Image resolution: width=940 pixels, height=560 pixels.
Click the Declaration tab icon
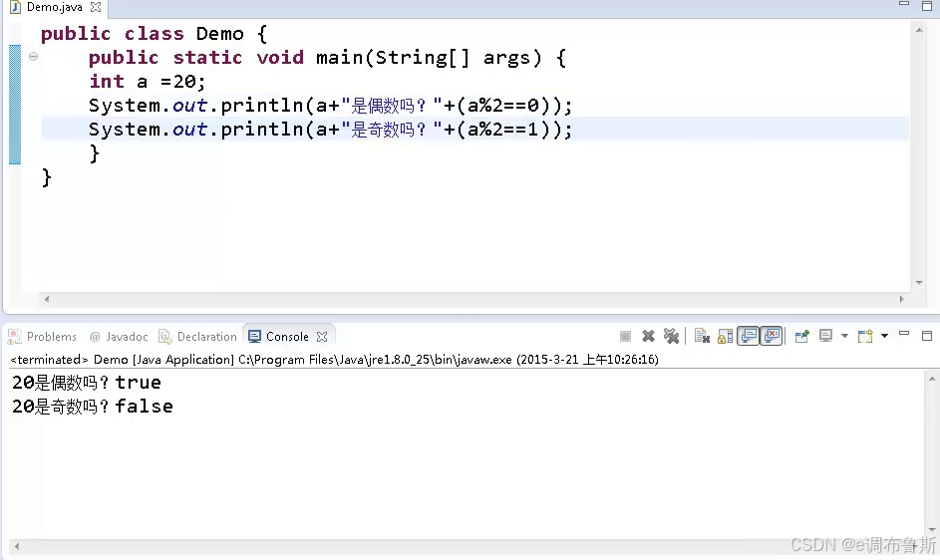point(164,337)
